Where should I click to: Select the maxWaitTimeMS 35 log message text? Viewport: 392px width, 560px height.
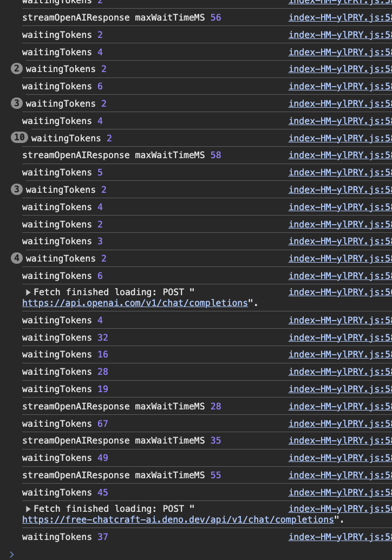pos(114,440)
